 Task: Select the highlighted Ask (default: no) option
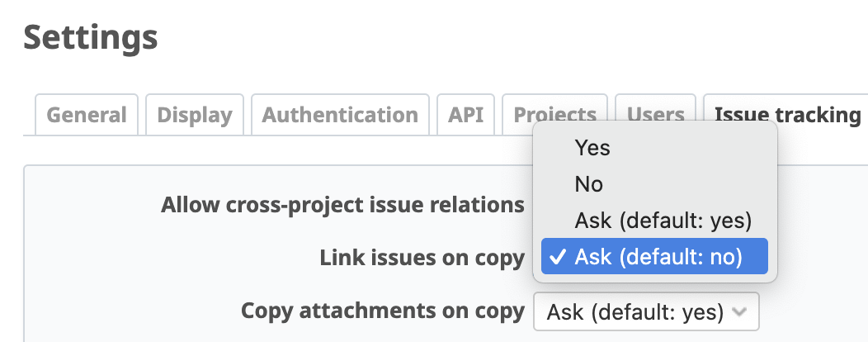[654, 257]
